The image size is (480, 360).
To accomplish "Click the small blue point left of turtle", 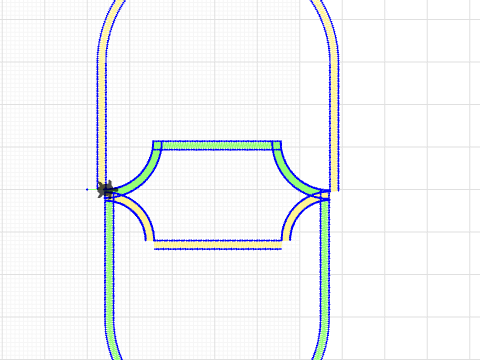I will point(87,189).
